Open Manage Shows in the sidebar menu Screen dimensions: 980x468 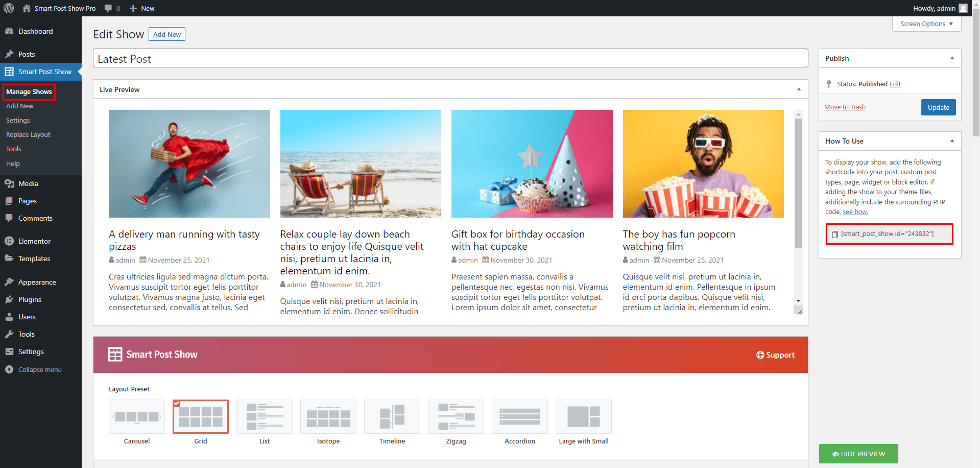coord(29,92)
